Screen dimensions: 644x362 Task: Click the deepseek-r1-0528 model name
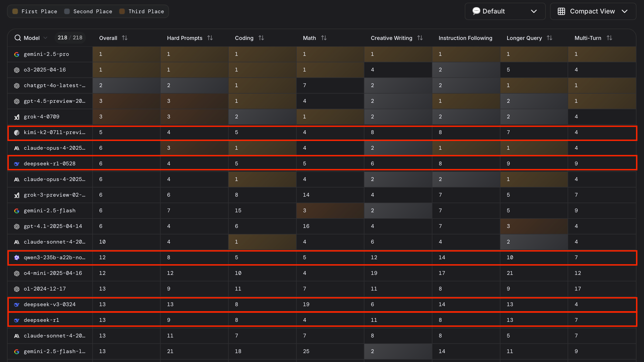(x=49, y=164)
